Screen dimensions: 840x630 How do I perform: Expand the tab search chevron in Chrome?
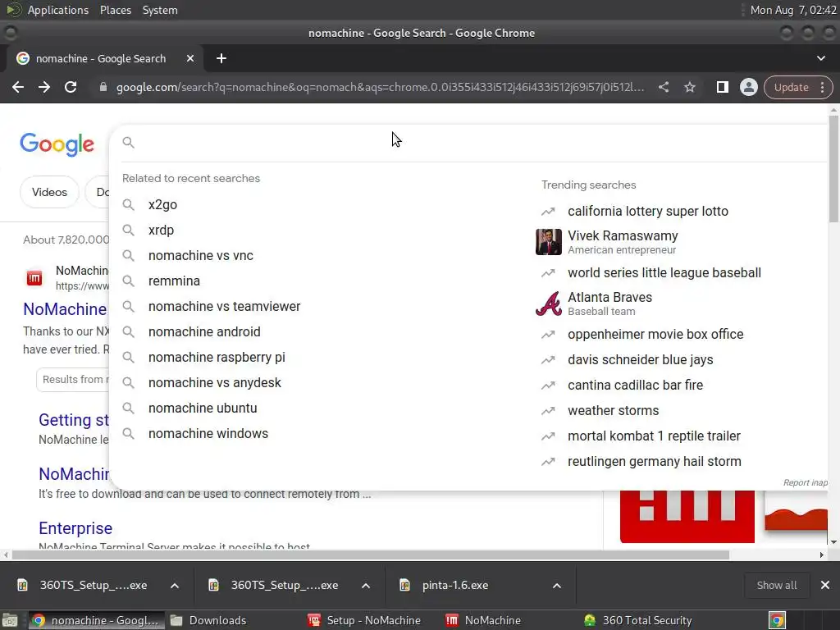820,58
